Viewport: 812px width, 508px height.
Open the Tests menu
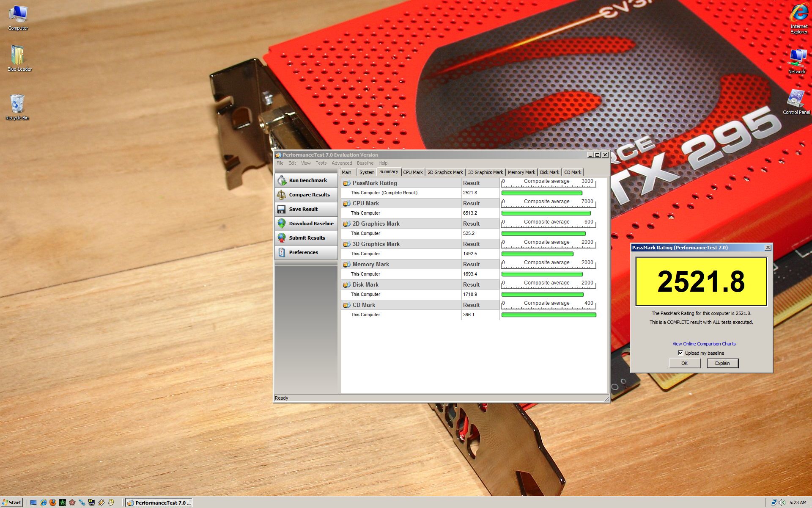(321, 163)
